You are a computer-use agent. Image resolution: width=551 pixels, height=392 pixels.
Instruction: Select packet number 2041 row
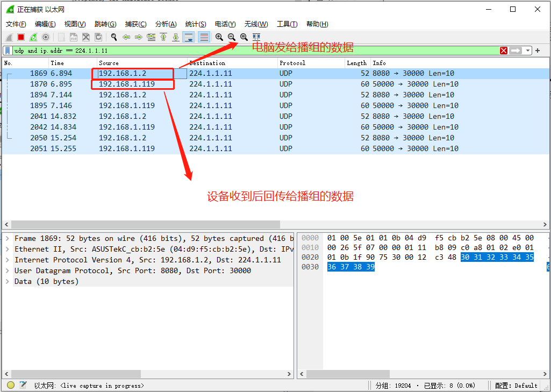pyautogui.click(x=276, y=116)
